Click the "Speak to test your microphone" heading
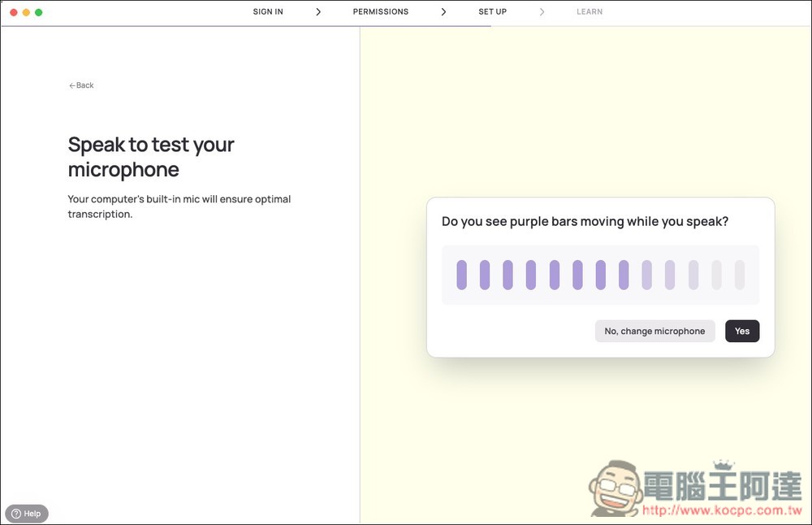Viewport: 812px width, 525px height. (x=151, y=157)
